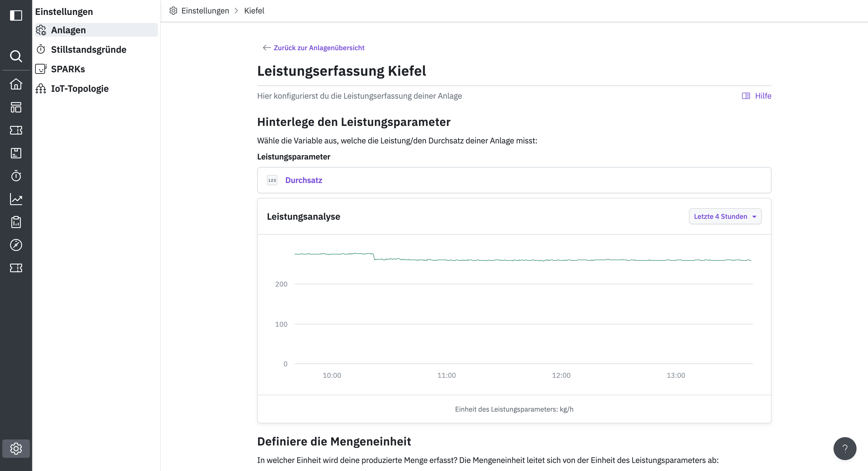
Task: Go to the home icon
Action: pyautogui.click(x=16, y=84)
